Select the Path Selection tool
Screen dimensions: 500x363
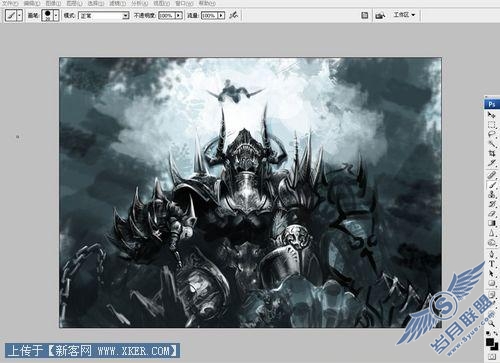pyautogui.click(x=491, y=273)
